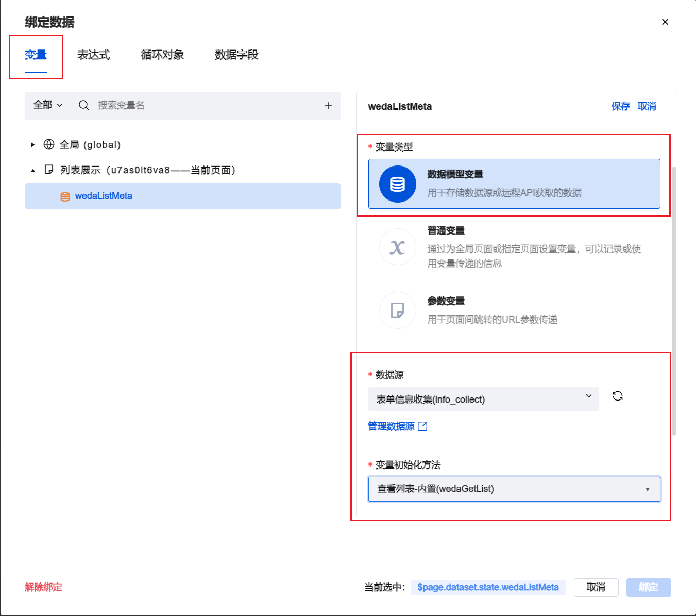Image resolution: width=696 pixels, height=616 pixels.
Task: Open the 变量初始化方法 dropdown
Action: [514, 489]
